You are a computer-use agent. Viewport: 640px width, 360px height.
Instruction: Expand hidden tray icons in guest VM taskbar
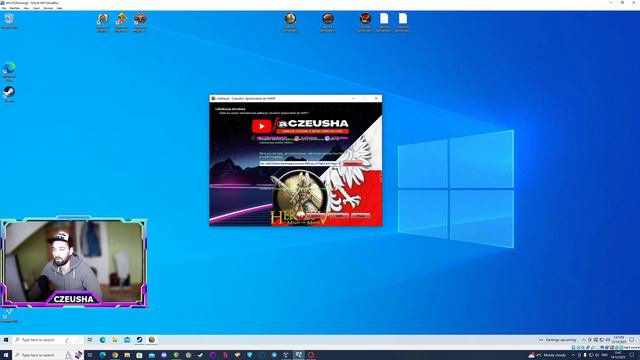583,340
